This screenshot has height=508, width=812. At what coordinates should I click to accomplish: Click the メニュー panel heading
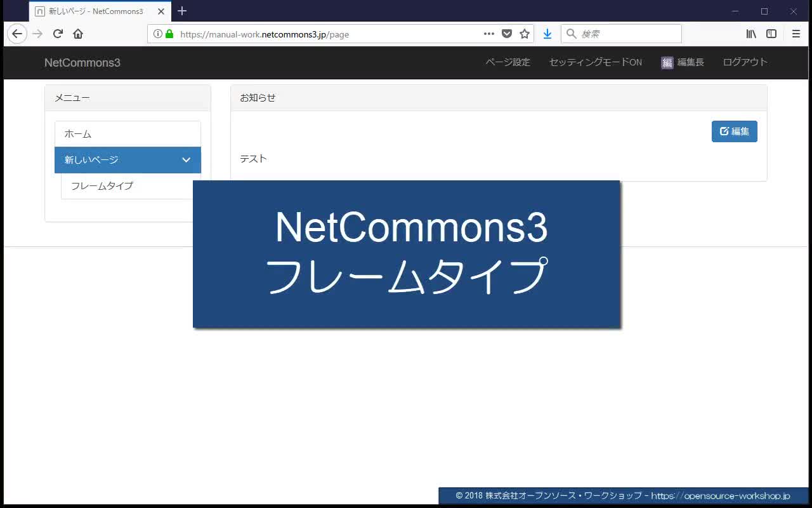point(128,98)
